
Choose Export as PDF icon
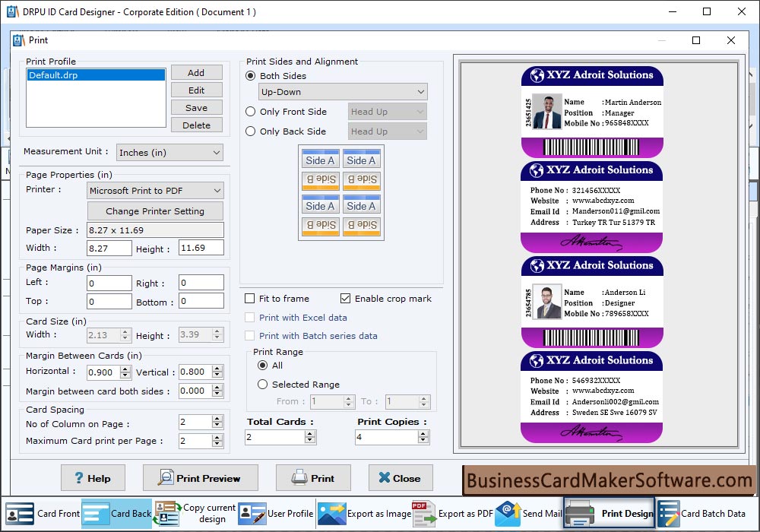[x=452, y=514]
